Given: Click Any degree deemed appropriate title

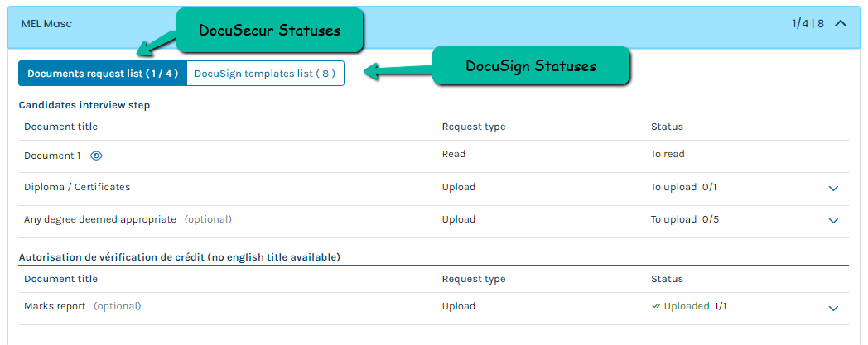Looking at the screenshot, I should [99, 219].
